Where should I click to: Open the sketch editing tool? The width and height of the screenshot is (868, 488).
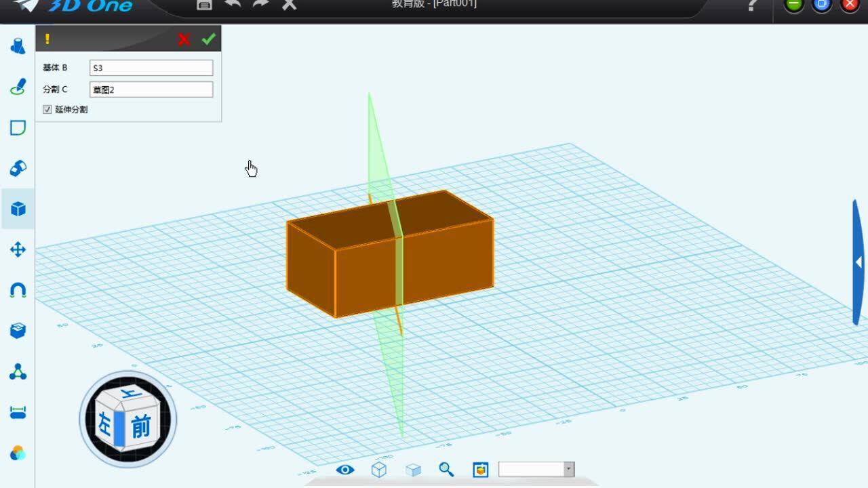(x=18, y=127)
